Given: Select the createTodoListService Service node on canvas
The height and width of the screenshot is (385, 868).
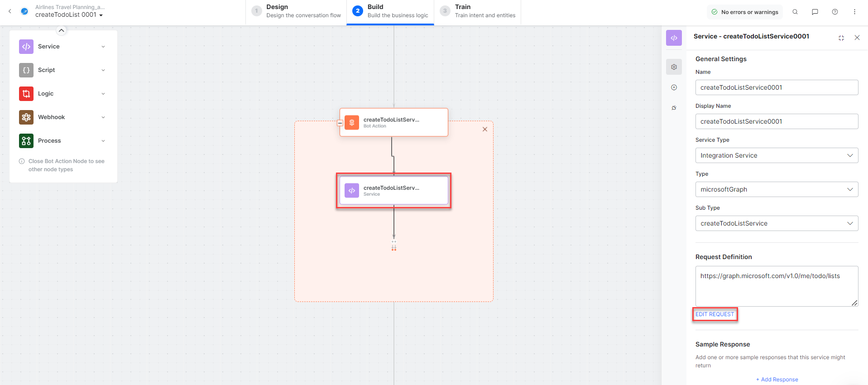Looking at the screenshot, I should [x=393, y=191].
